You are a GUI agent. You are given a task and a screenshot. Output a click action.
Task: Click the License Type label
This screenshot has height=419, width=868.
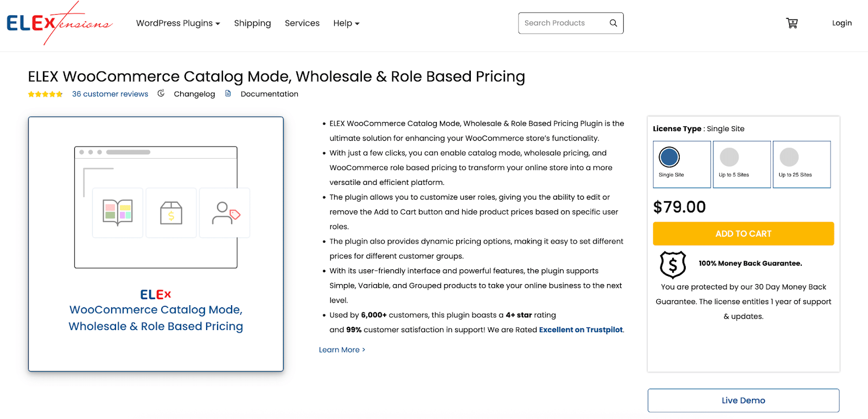677,128
